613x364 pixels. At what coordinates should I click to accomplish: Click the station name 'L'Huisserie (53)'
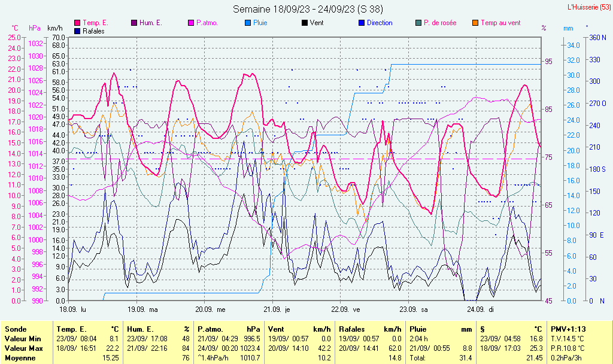588,7
